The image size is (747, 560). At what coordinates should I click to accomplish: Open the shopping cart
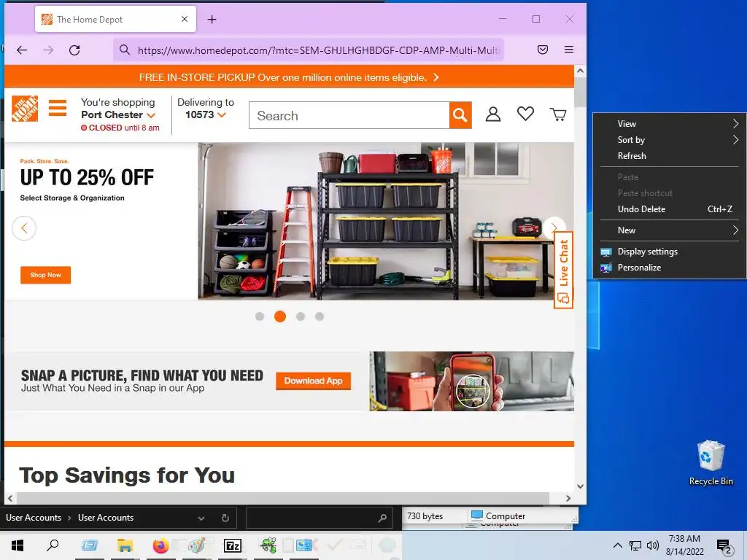pos(558,114)
